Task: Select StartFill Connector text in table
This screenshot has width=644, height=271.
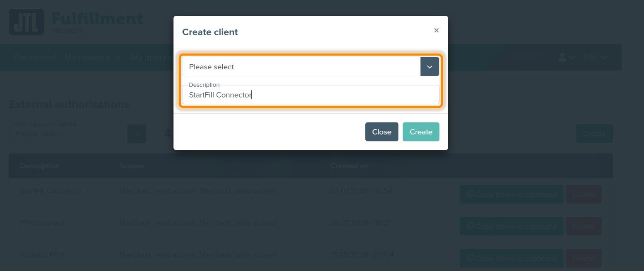Action: [51, 191]
